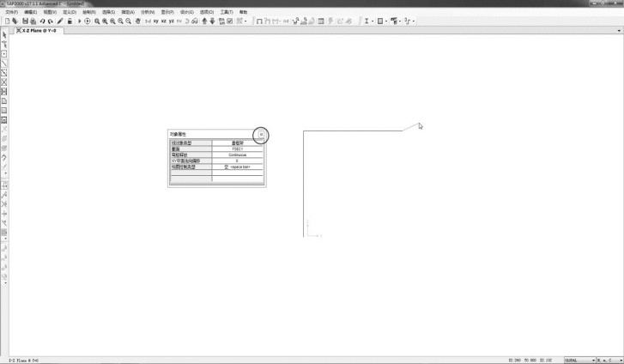Image resolution: width=624 pixels, height=364 pixels.
Task: Click the pencil Refresh Window icon
Action: point(60,21)
